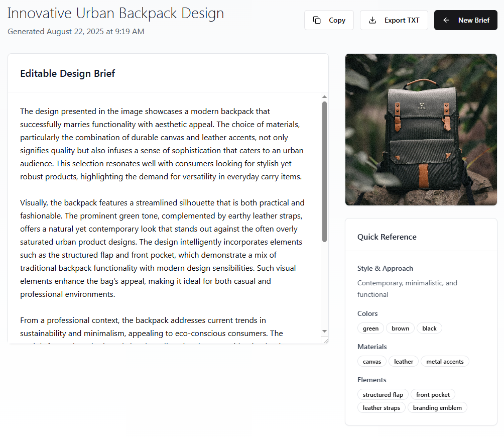Select the black color tag
Image resolution: width=504 pixels, height=437 pixels.
[429, 328]
